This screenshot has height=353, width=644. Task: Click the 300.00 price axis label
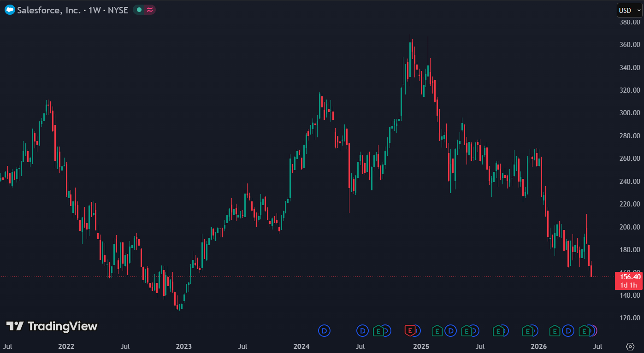pyautogui.click(x=630, y=113)
